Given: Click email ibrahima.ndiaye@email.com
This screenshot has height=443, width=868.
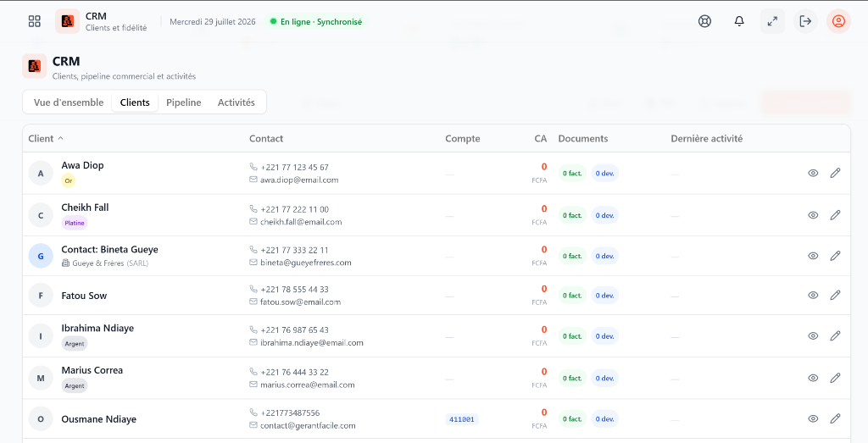Looking at the screenshot, I should point(312,343).
